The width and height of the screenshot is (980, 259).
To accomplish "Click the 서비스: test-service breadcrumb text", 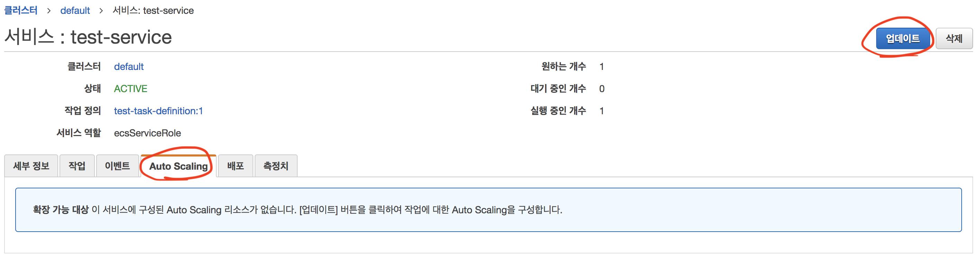I will coord(153,10).
